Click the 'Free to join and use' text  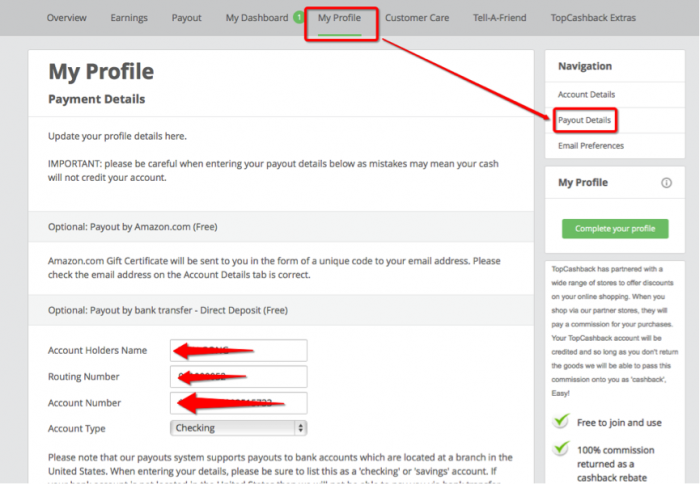[x=619, y=422]
